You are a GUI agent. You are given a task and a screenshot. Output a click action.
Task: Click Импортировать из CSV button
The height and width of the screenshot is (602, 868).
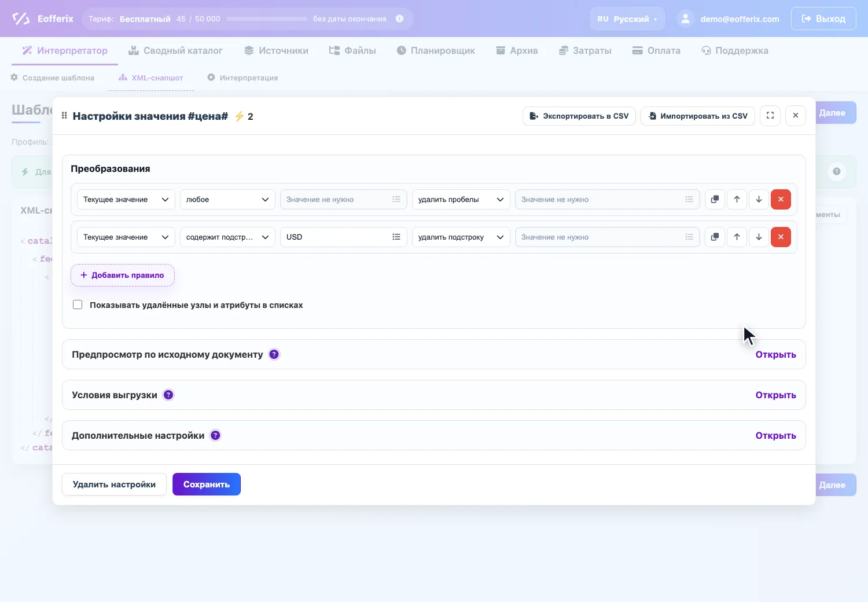(698, 116)
